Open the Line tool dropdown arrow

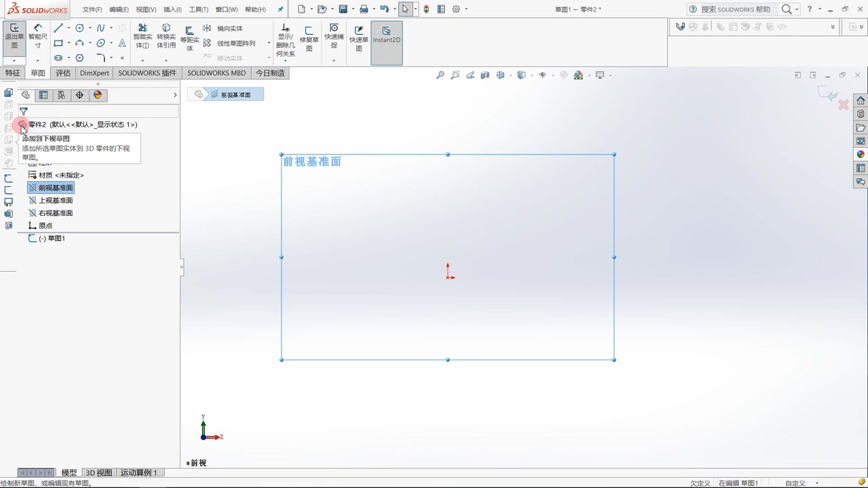point(68,28)
